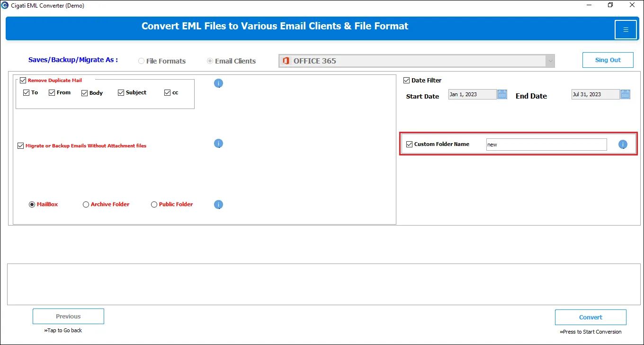Click info icon beside Public Folder option
This screenshot has width=644, height=345.
[x=218, y=205]
